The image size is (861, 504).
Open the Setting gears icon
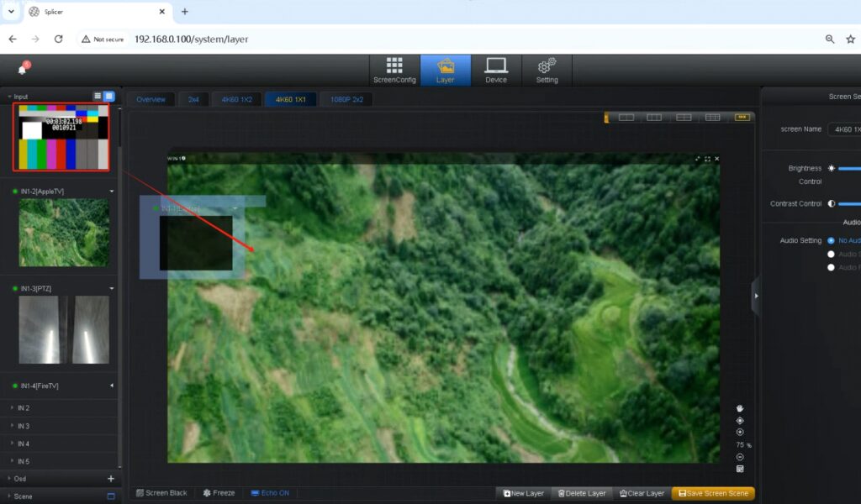tap(547, 70)
